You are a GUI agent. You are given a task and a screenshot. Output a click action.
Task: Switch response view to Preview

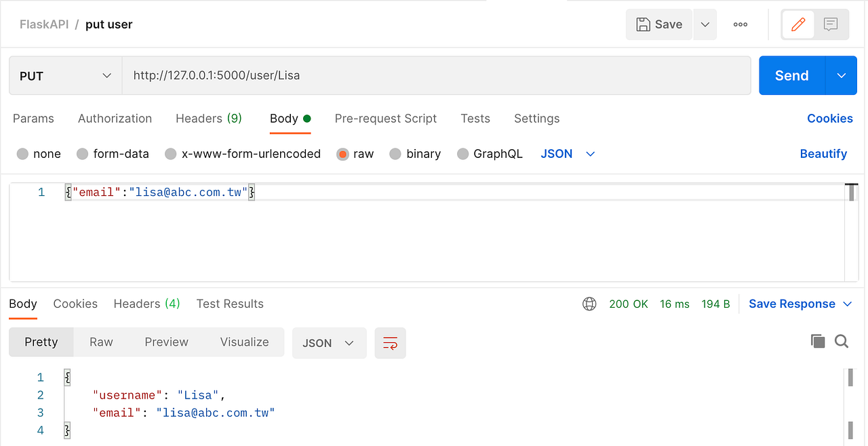point(166,342)
